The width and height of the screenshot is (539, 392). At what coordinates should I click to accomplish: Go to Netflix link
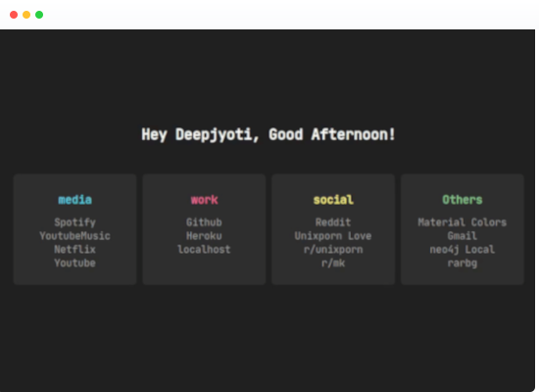pos(74,249)
